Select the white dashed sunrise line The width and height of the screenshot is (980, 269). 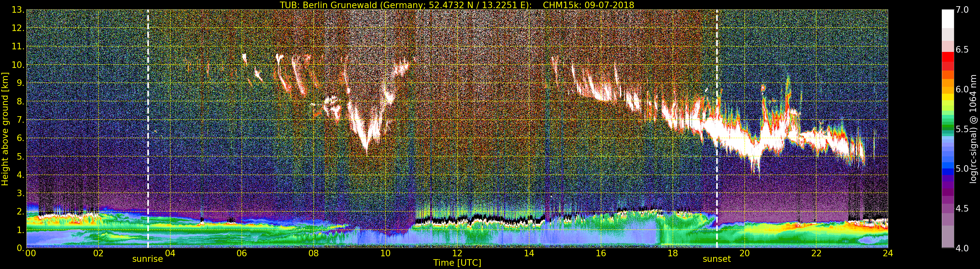(148, 129)
